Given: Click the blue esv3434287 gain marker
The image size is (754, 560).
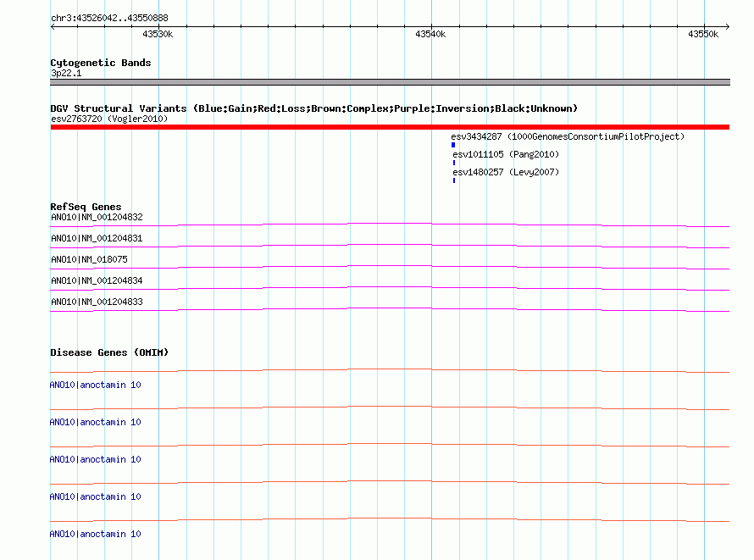Looking at the screenshot, I should [x=453, y=145].
